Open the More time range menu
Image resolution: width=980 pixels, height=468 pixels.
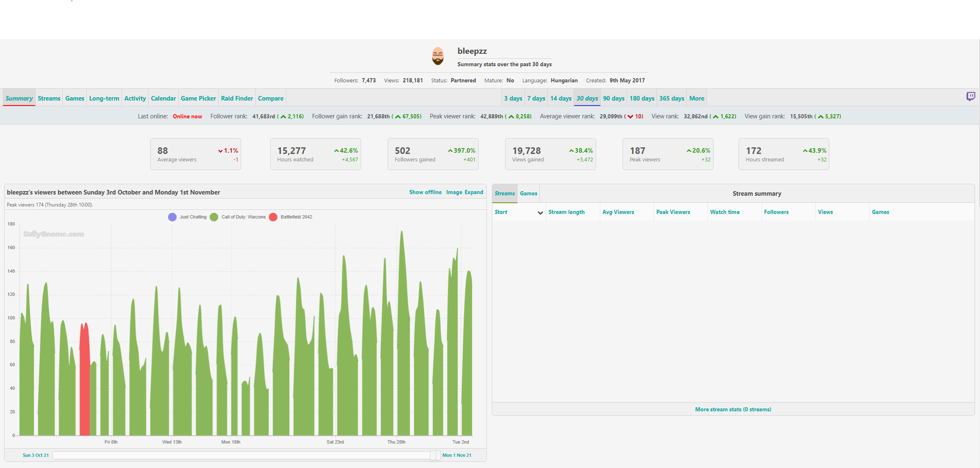(696, 98)
